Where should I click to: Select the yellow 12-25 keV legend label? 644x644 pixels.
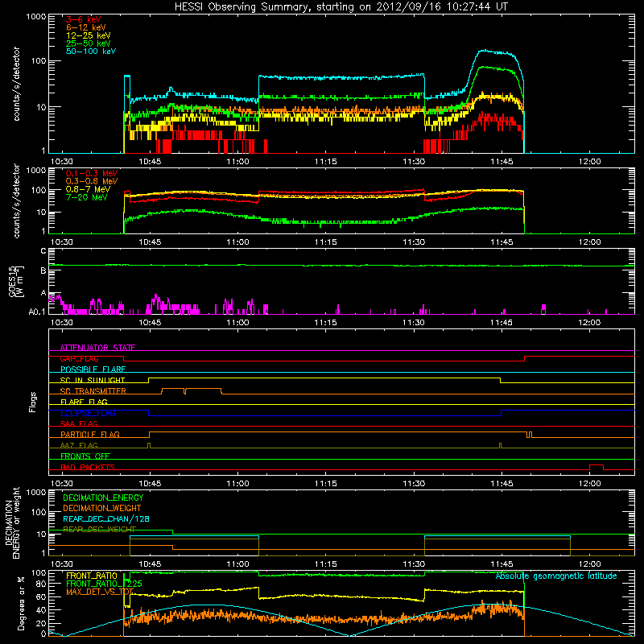pyautogui.click(x=89, y=35)
